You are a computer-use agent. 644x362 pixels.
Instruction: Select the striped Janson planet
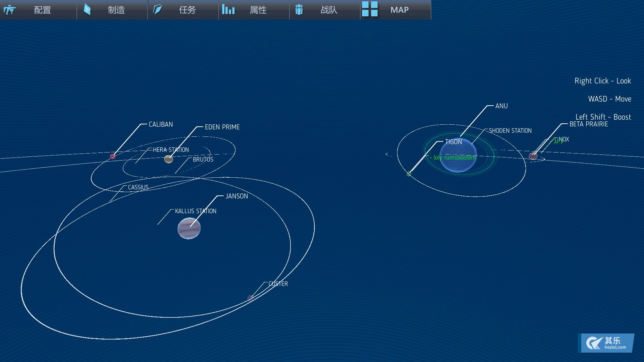pyautogui.click(x=189, y=229)
